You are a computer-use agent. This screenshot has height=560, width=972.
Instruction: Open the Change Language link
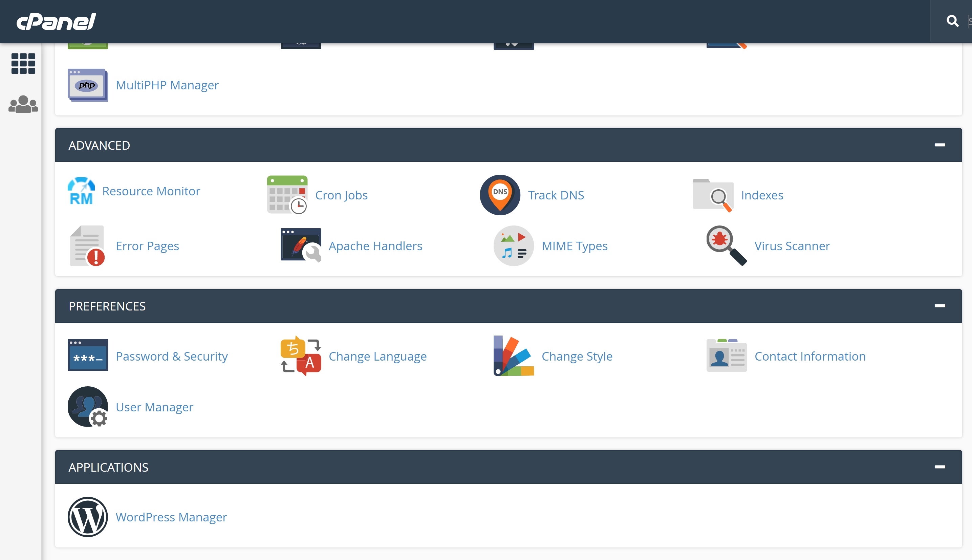pos(377,356)
